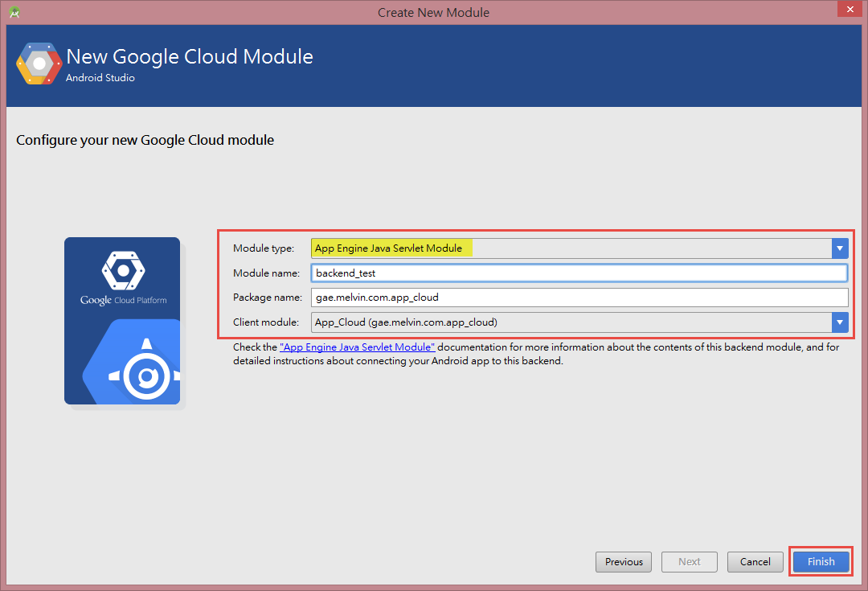
Task: Focus the Package name input field
Action: [579, 298]
